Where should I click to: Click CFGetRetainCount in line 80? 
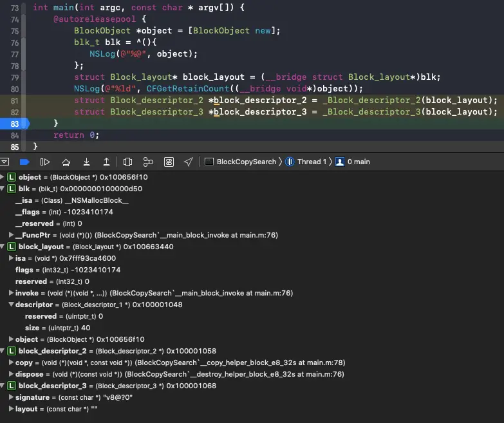coord(188,88)
